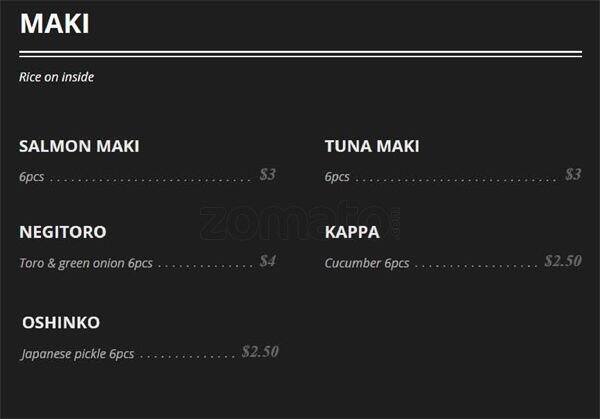600x419 pixels.
Task: Open the NEGITORO menu item
Action: coord(62,233)
